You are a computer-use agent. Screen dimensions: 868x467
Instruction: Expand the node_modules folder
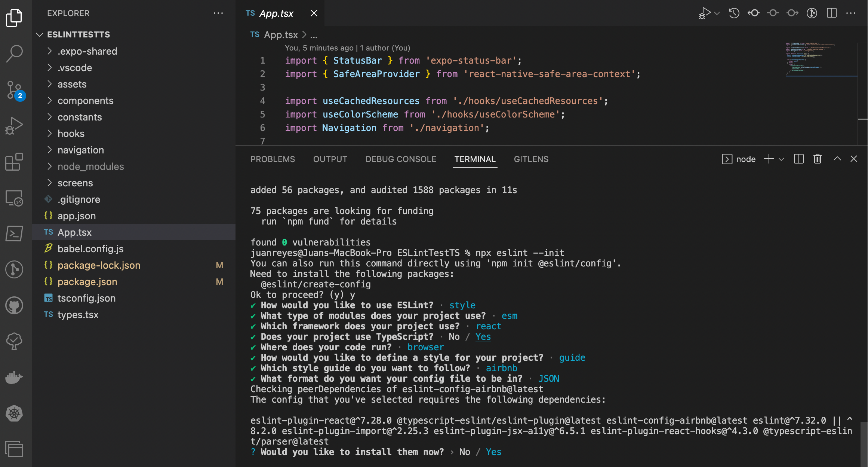pos(134,167)
